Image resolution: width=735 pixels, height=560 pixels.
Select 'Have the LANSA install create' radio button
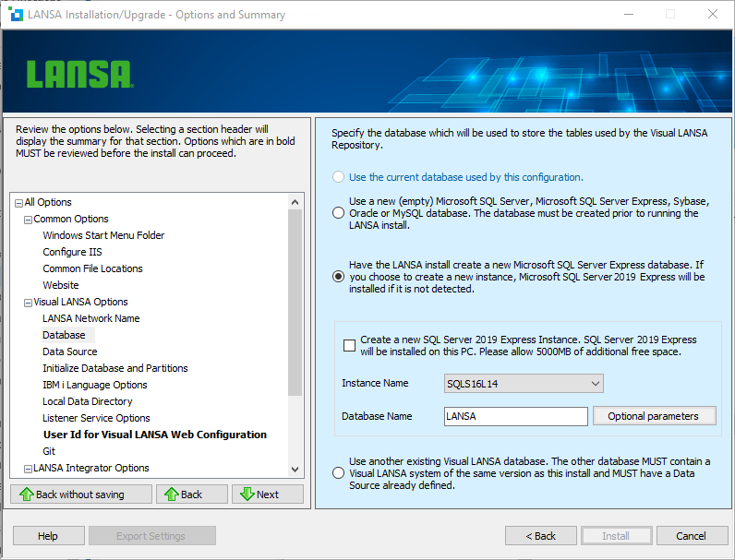coord(338,277)
